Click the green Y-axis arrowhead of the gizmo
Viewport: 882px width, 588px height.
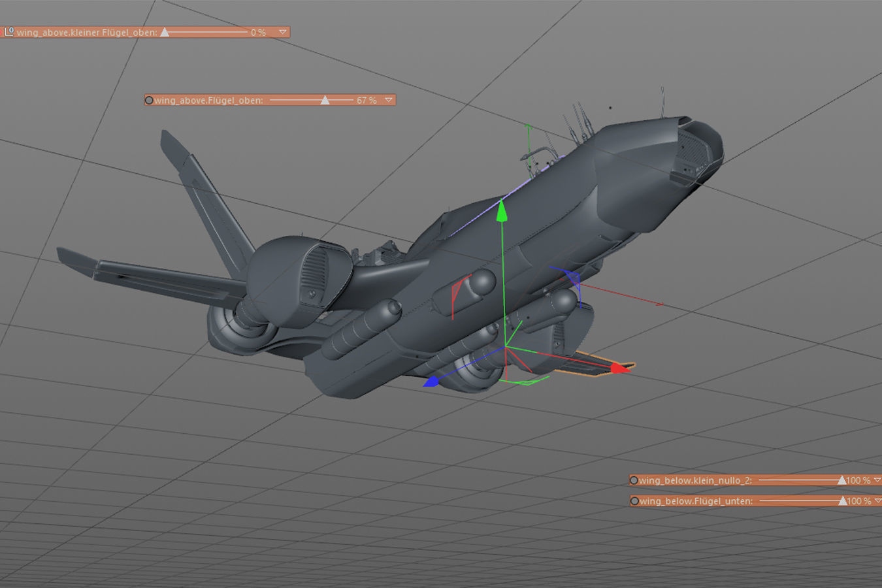coord(502,210)
